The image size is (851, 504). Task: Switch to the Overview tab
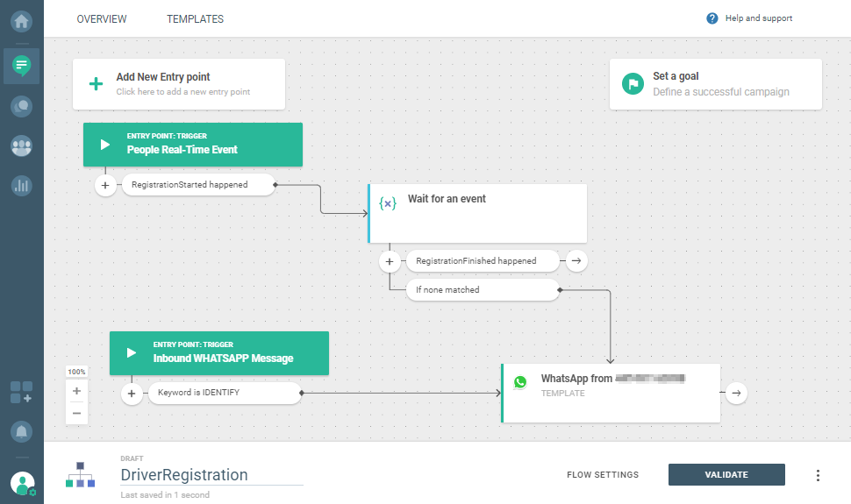click(102, 19)
